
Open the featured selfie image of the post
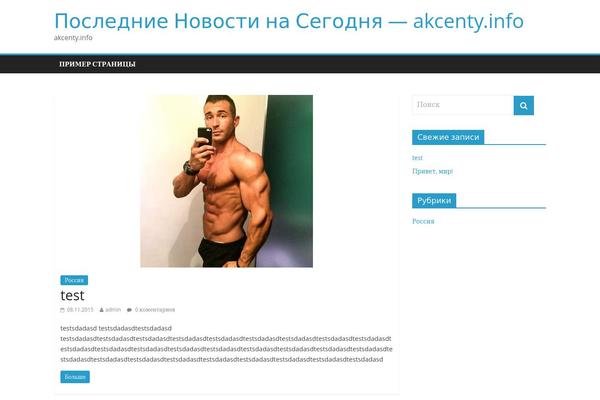227,181
